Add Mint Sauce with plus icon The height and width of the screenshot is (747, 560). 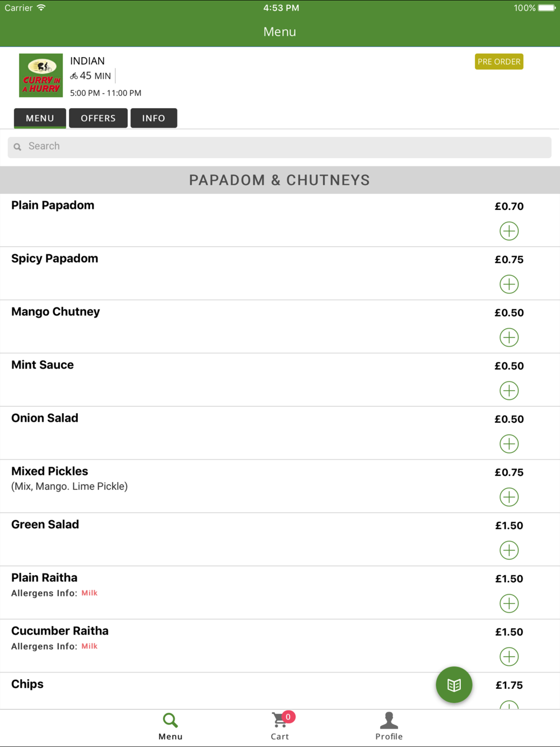click(509, 390)
